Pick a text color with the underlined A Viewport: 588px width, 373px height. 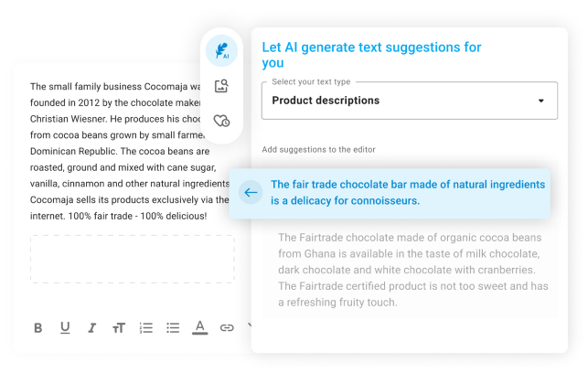click(200, 327)
